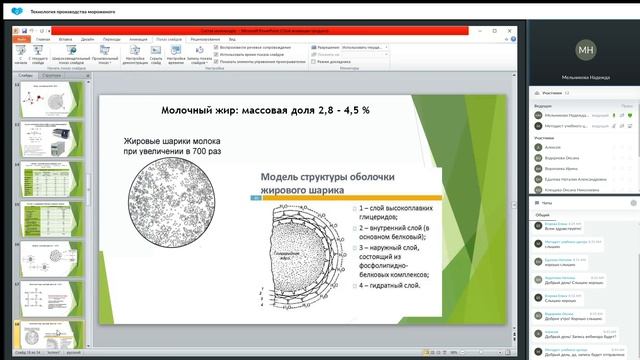
Task: Switch to Вид ribbon tab
Action: click(x=232, y=39)
